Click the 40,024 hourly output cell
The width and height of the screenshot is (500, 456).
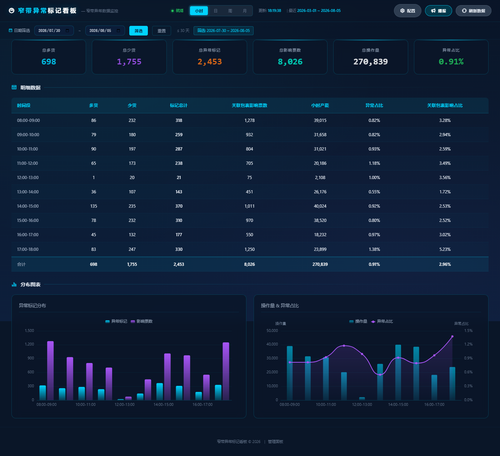[x=320, y=206]
